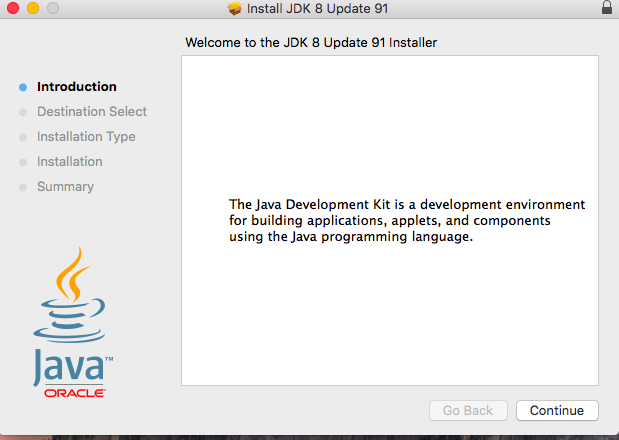Select the Destination Select step
619x440 pixels.
coord(92,112)
